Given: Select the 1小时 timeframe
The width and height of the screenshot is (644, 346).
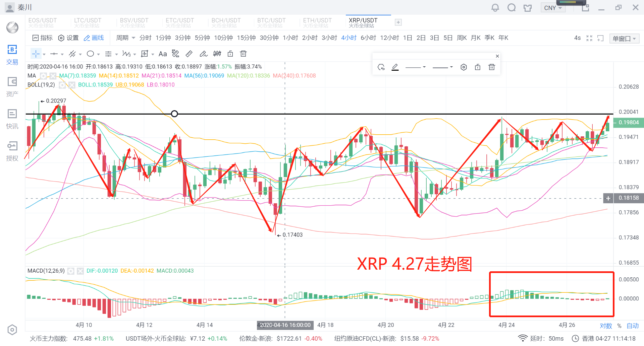Looking at the screenshot, I should tap(290, 38).
